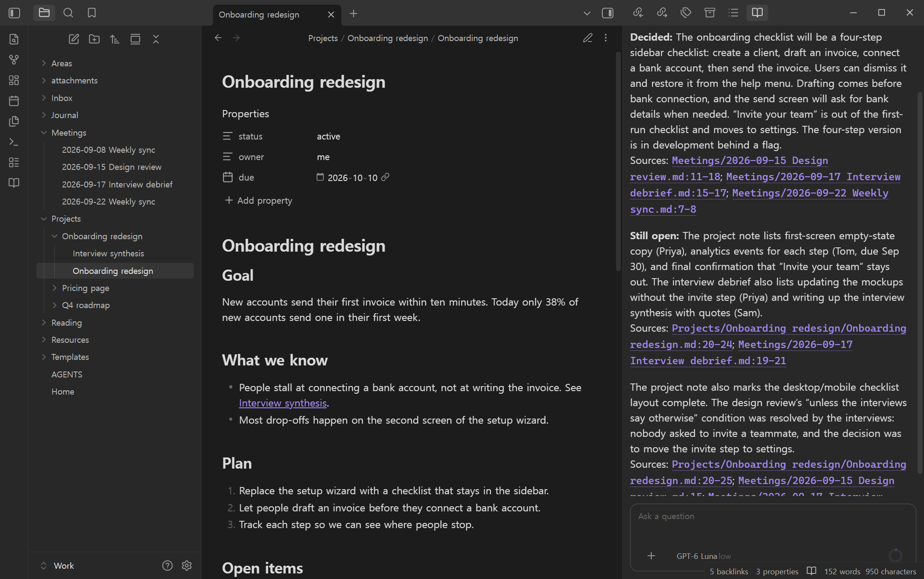
Task: Open the bookmarks pane icon
Action: click(x=92, y=13)
